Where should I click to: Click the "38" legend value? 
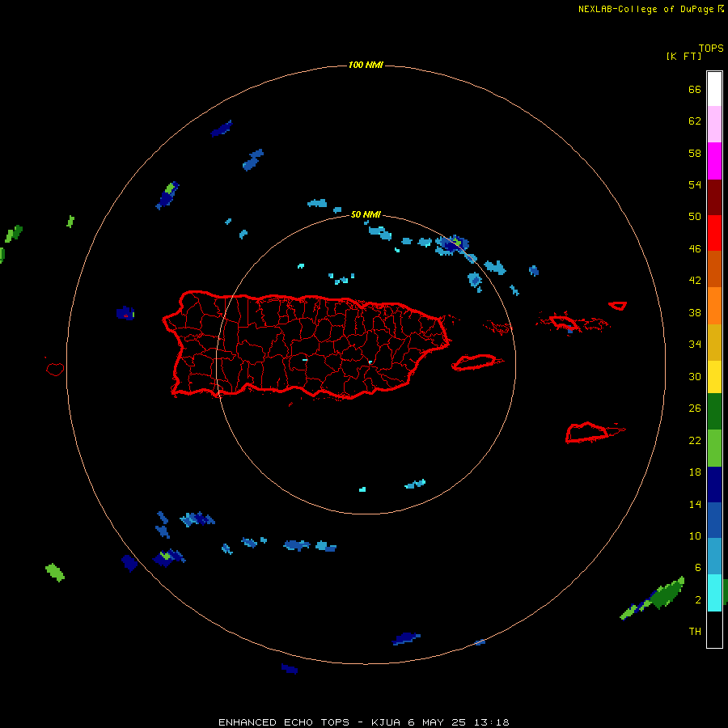coord(695,313)
